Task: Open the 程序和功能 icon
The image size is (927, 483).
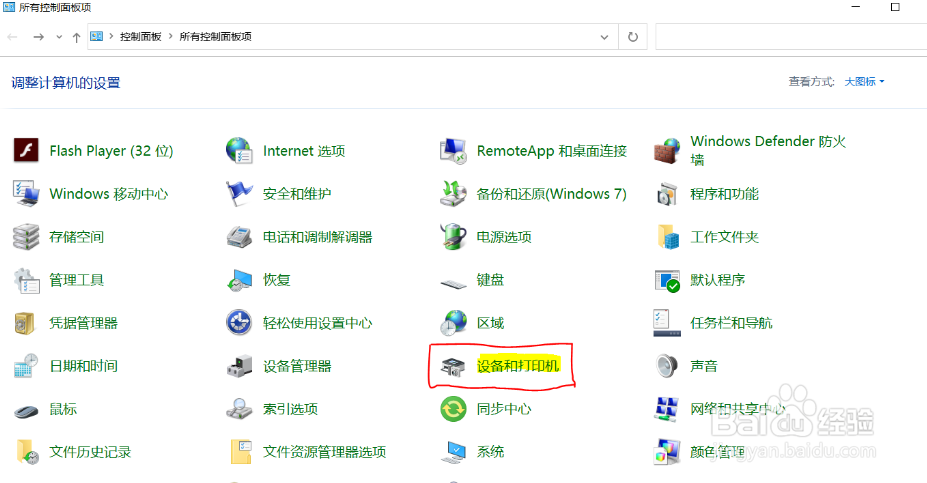Action: (x=667, y=194)
